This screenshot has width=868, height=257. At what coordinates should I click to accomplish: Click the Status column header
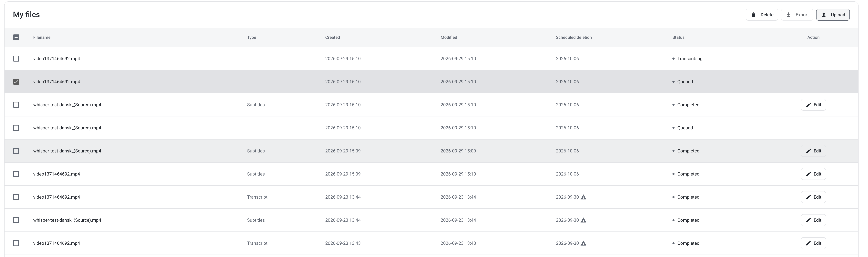(x=678, y=37)
